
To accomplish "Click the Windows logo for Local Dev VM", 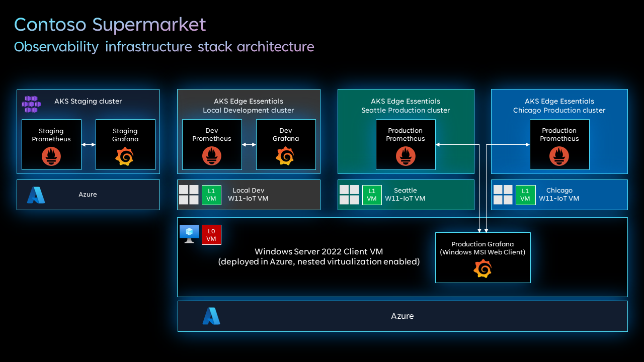I will point(189,195).
